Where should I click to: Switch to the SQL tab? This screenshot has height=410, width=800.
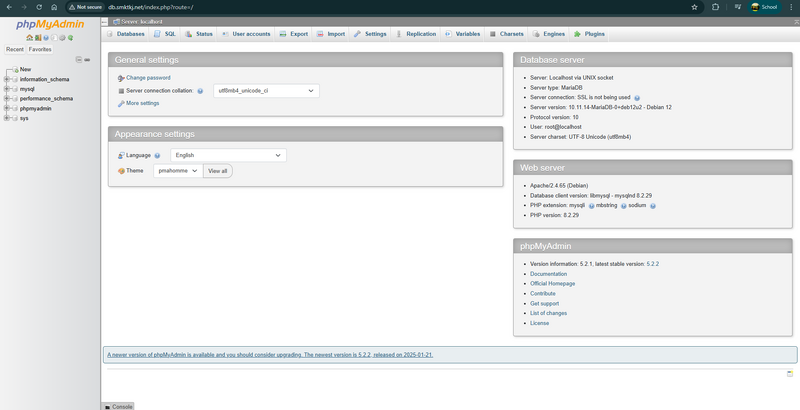(x=166, y=34)
